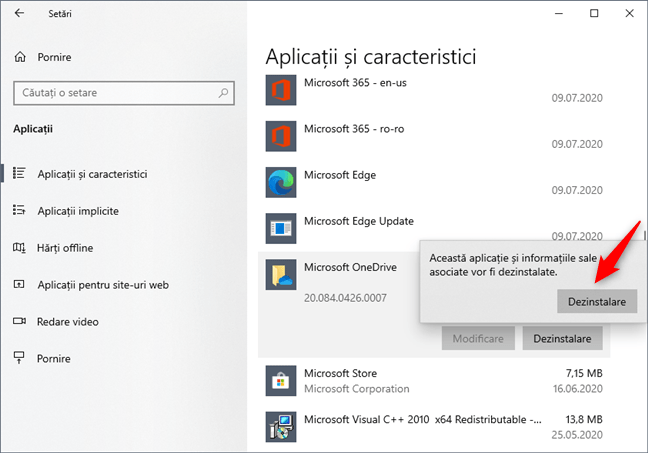Click the 25.05.2020 install date
Viewport: 648px width, 453px height.
click(577, 435)
